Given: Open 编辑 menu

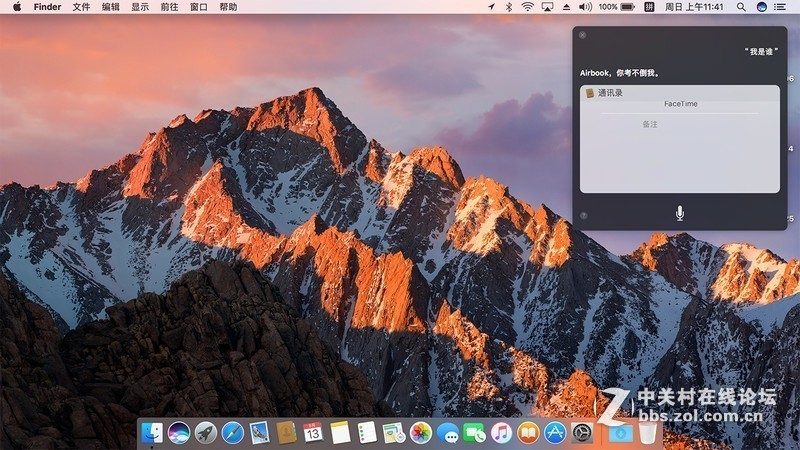Looking at the screenshot, I should pyautogui.click(x=111, y=7).
